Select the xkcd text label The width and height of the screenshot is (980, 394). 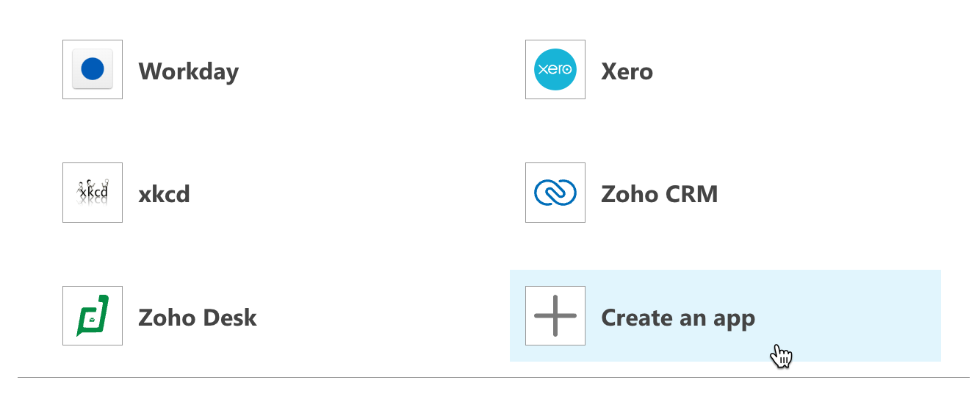pos(165,194)
